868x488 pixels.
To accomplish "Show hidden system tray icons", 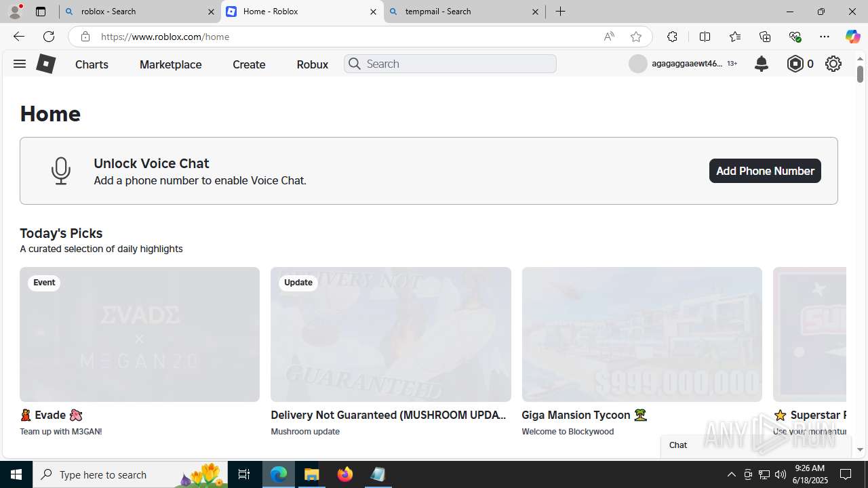I will (x=731, y=474).
